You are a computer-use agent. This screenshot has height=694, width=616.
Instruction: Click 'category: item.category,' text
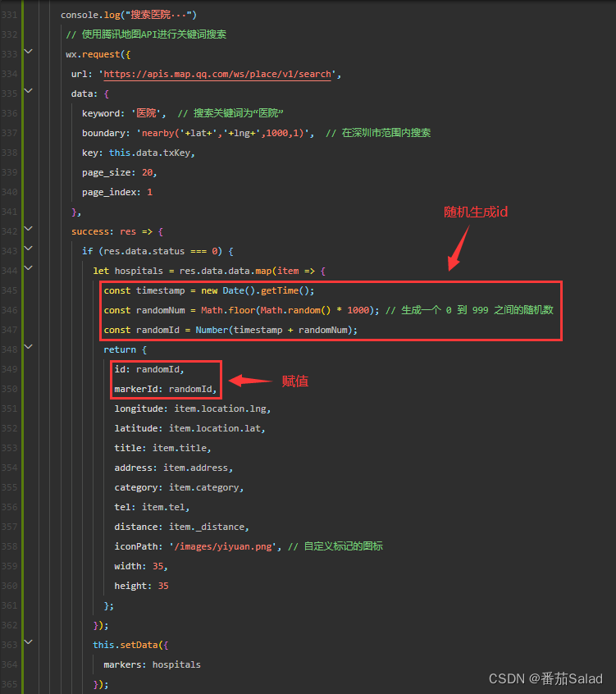pyautogui.click(x=179, y=488)
